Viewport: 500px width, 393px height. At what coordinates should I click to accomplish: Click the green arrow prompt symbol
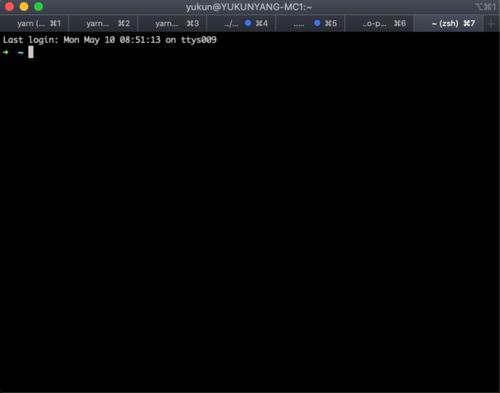click(6, 52)
